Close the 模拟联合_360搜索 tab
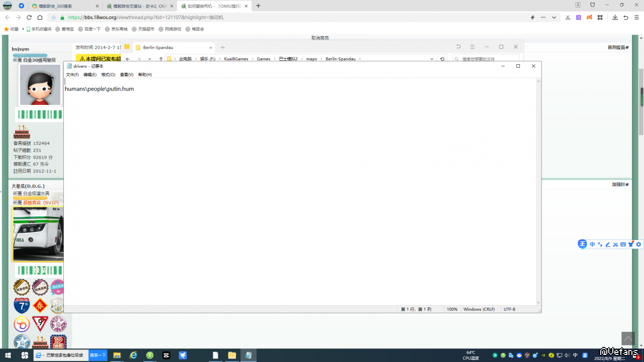Image resolution: width=644 pixels, height=362 pixels. (x=97, y=6)
